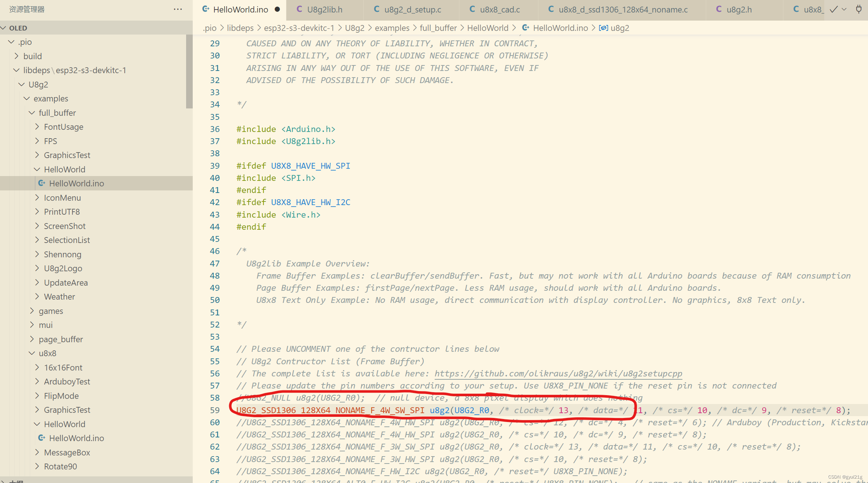Click the PlatformIO Build checkmark icon
Image resolution: width=868 pixels, height=483 pixels.
click(834, 9)
